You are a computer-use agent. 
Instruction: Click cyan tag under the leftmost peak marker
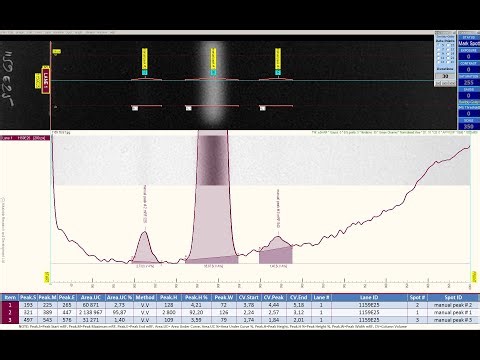[x=144, y=72]
